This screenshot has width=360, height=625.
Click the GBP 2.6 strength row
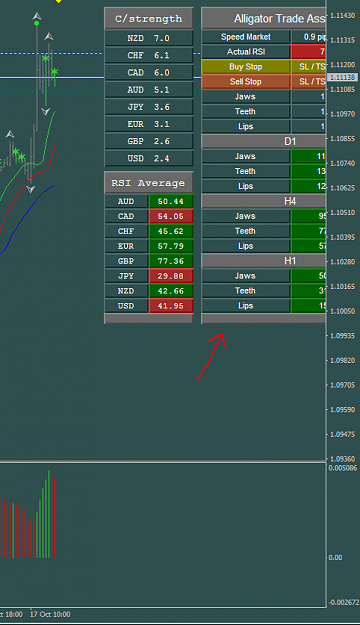149,141
